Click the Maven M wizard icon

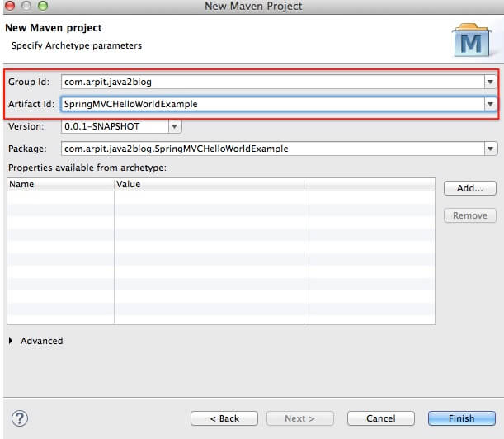(472, 40)
